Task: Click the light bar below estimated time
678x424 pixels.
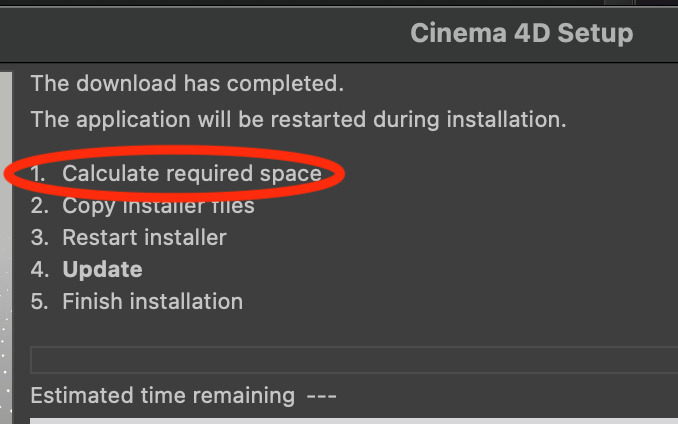Action: tap(354, 421)
